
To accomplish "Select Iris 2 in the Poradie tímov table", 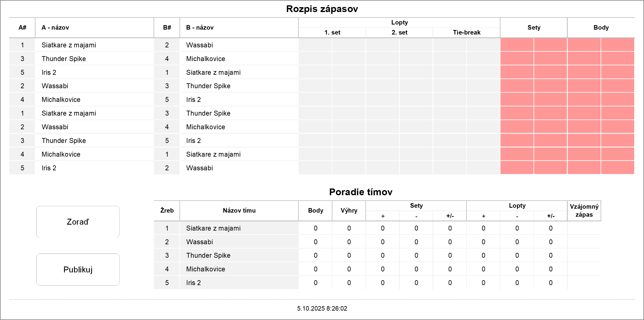I will coord(193,283).
